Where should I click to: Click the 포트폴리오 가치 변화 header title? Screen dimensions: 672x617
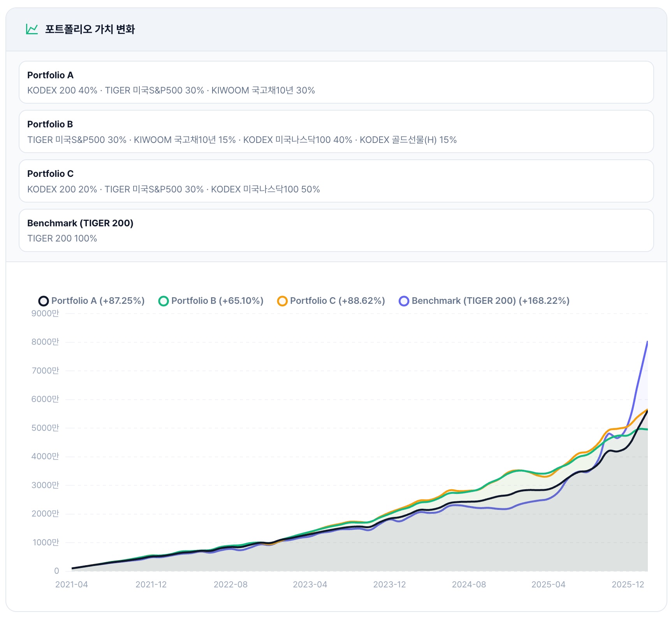tap(90, 29)
